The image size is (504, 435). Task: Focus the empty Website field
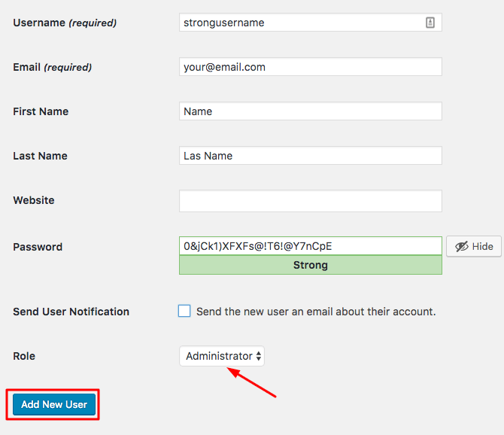click(310, 201)
